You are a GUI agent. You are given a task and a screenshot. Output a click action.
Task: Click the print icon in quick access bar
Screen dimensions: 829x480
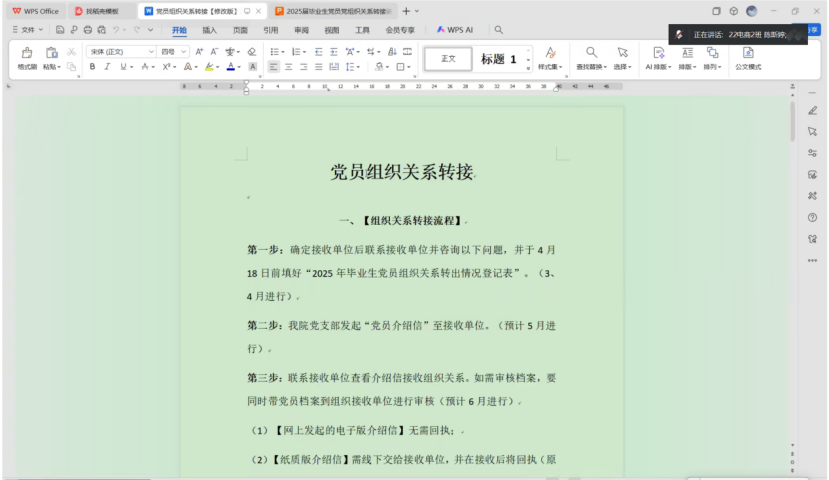point(87,30)
